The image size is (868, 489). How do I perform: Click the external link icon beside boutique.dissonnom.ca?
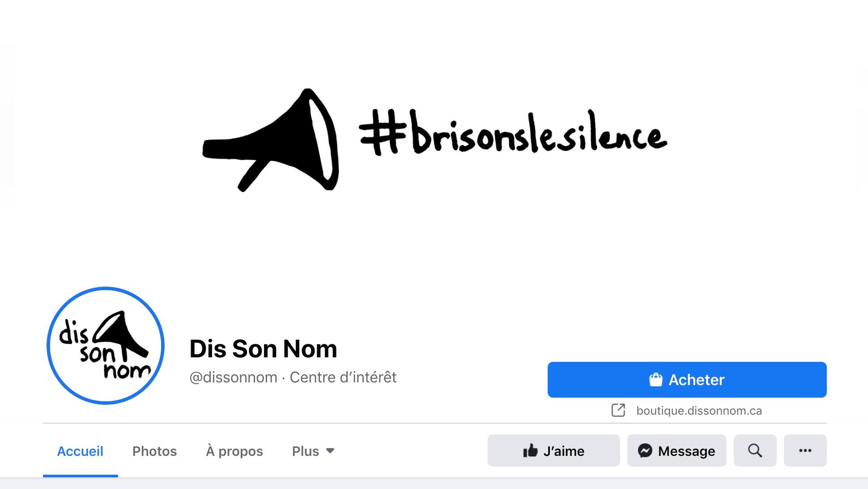[x=618, y=410]
